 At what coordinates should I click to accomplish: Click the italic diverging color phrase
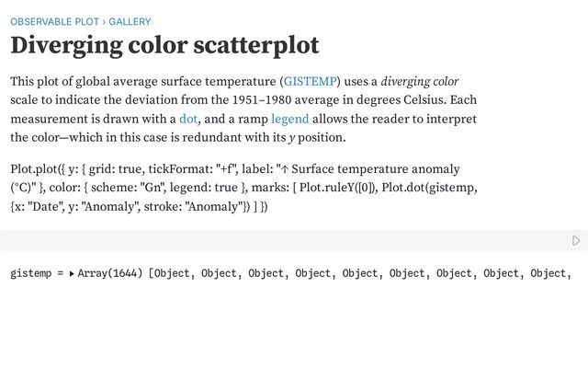420,82
